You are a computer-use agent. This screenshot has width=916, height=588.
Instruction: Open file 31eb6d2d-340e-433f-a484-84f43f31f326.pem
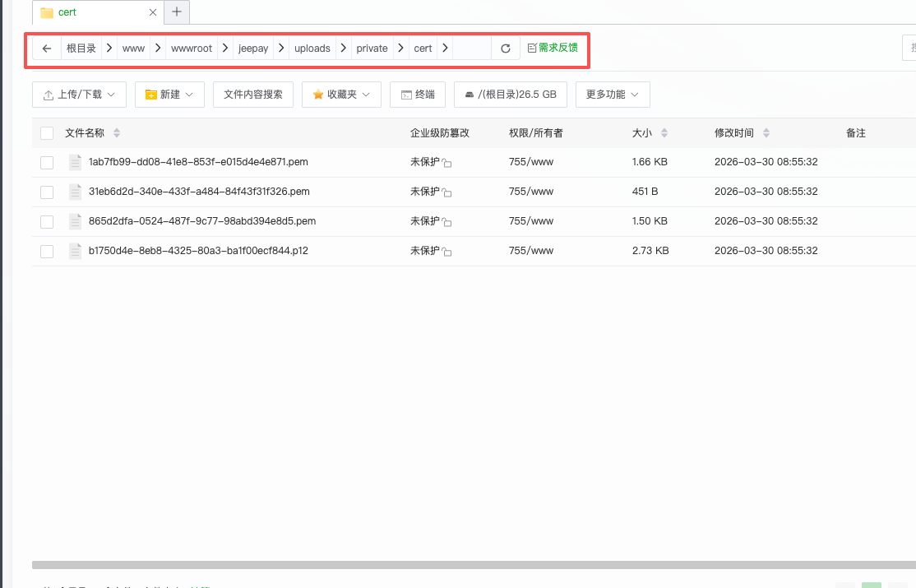(x=199, y=192)
